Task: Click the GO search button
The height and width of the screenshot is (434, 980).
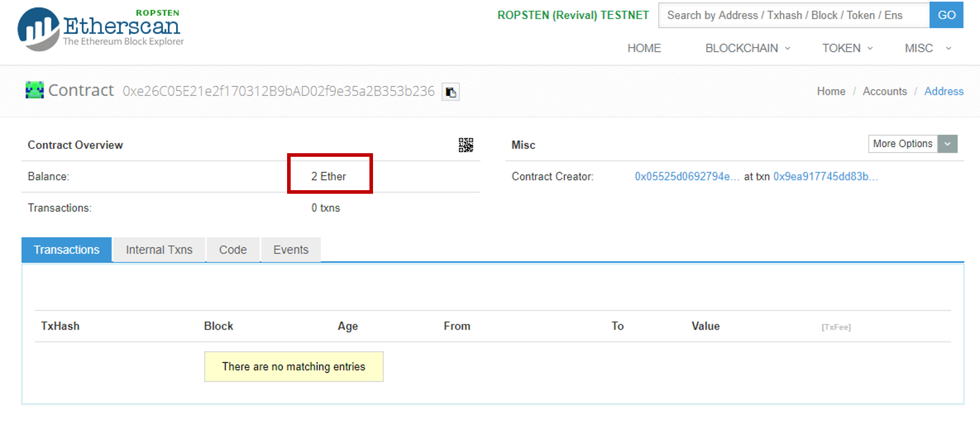Action: tap(947, 15)
